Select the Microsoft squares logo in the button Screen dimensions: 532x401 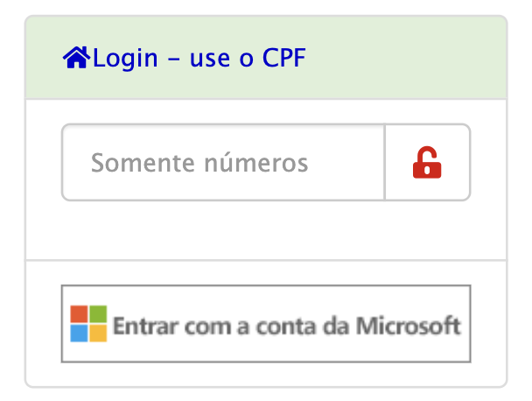[88, 324]
